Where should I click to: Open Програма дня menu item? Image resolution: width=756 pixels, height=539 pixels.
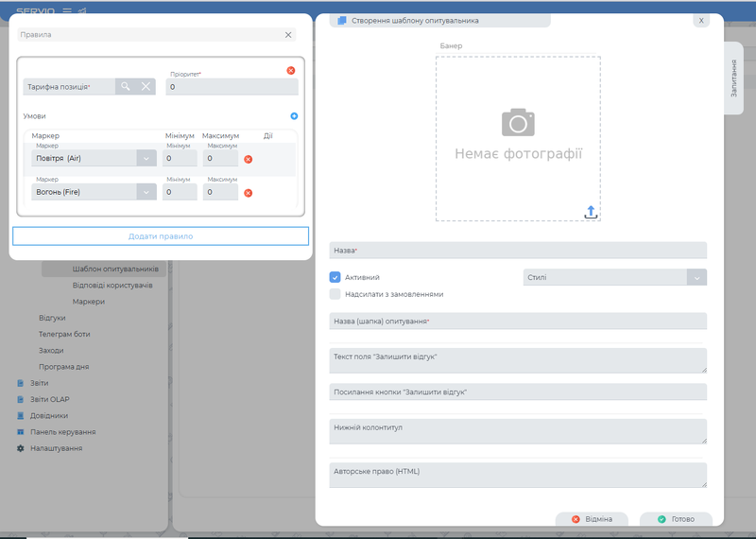point(63,367)
